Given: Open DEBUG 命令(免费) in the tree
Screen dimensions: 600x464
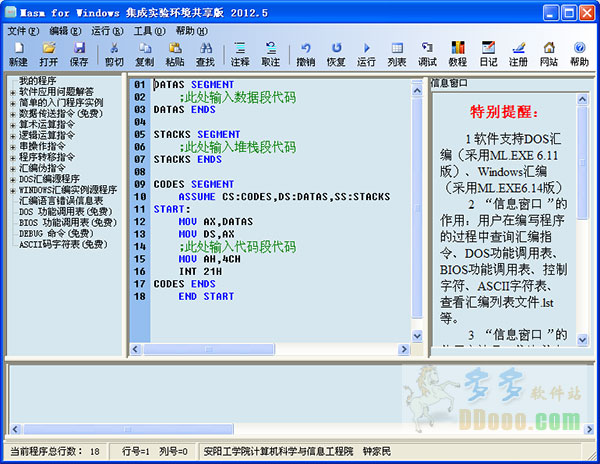Looking at the screenshot, I should 56,233.
